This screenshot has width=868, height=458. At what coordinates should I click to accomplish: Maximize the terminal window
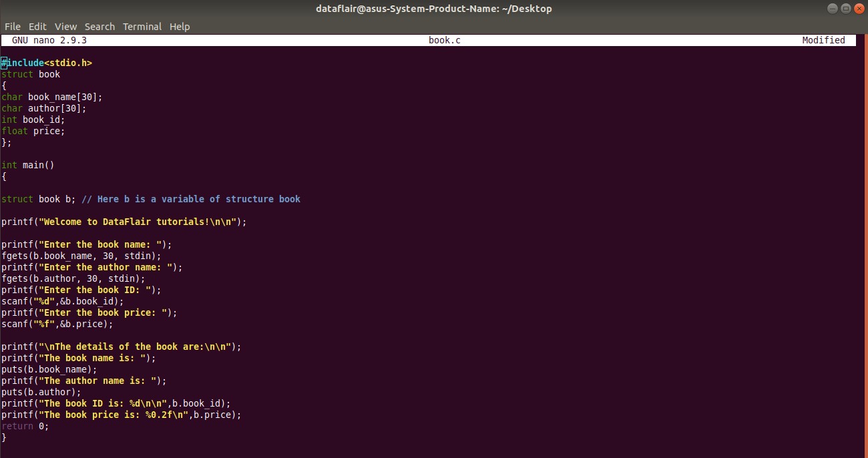845,9
